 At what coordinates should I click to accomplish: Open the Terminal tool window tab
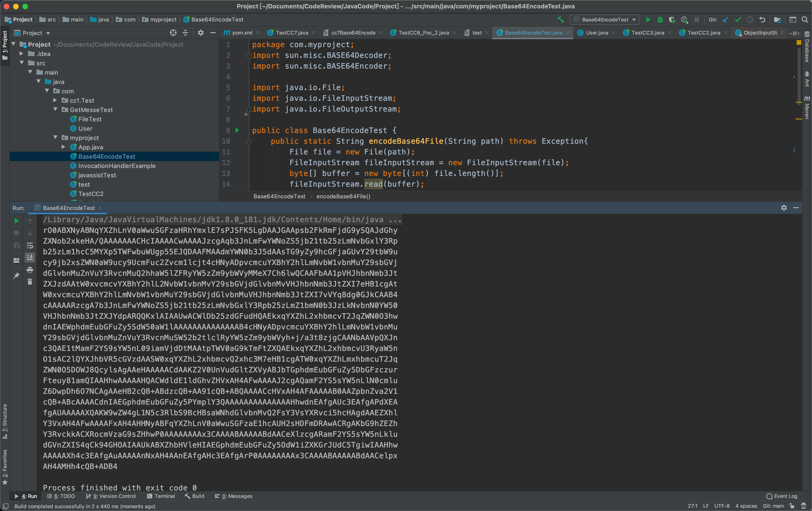[161, 496]
